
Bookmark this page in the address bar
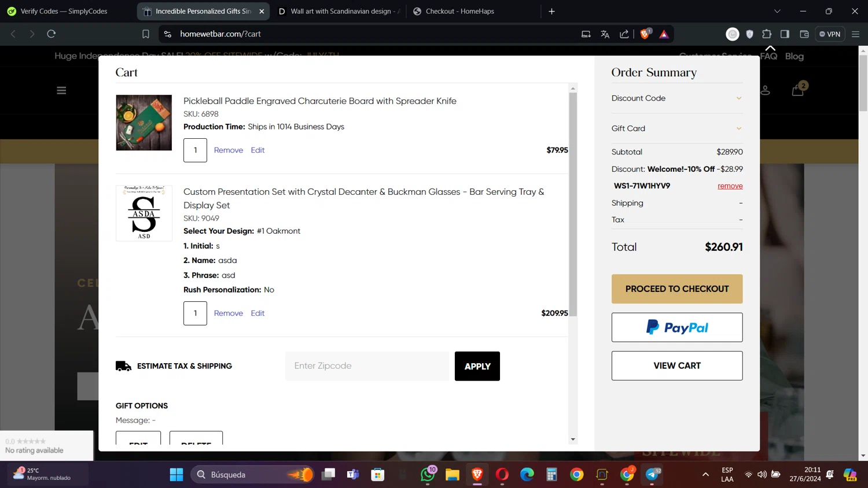click(146, 34)
